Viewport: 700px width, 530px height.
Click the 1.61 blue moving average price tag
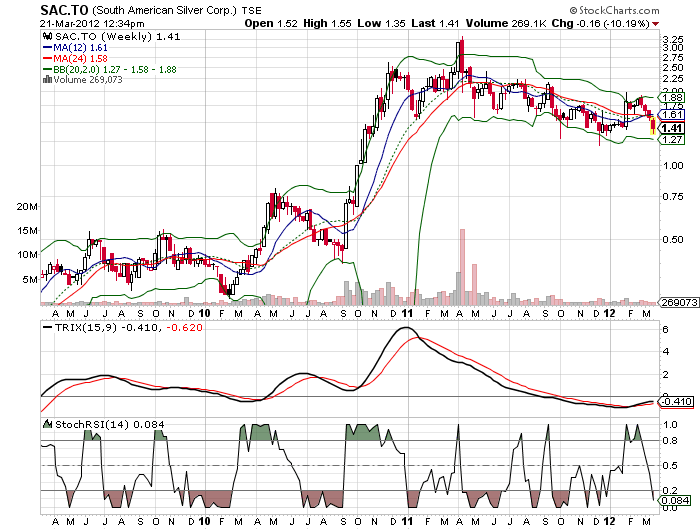tap(672, 115)
